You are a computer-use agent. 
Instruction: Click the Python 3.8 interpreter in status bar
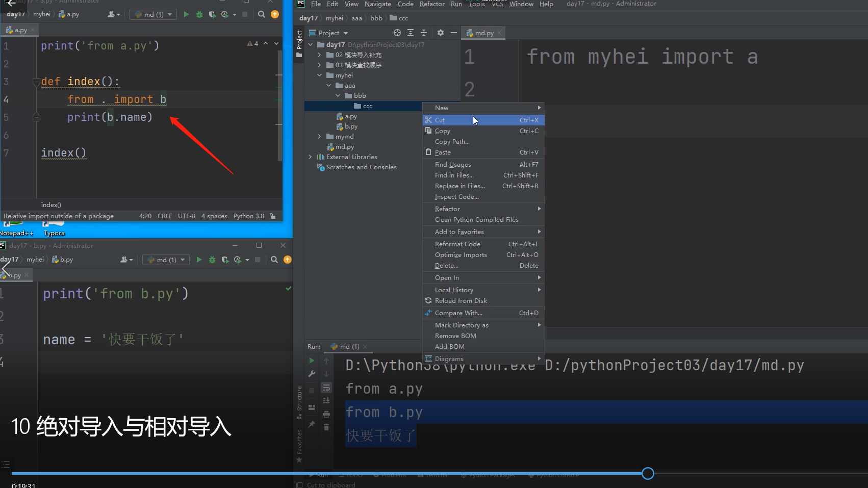coord(249,216)
